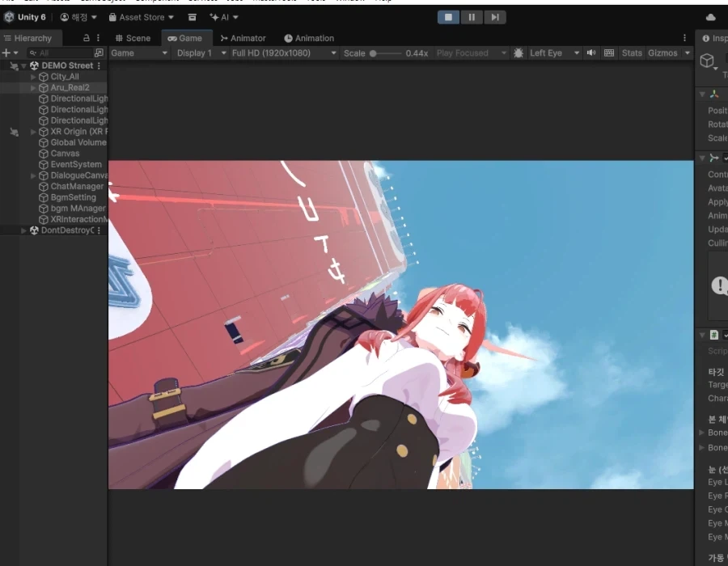This screenshot has width=728, height=566.
Task: Collapse the DEMO Street scene
Action: 23,65
